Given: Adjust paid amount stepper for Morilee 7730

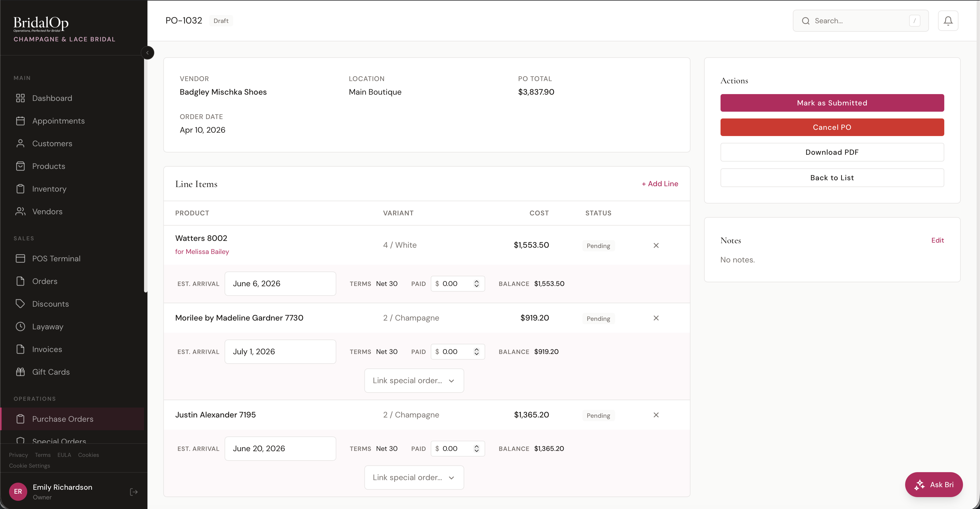Looking at the screenshot, I should click(476, 352).
